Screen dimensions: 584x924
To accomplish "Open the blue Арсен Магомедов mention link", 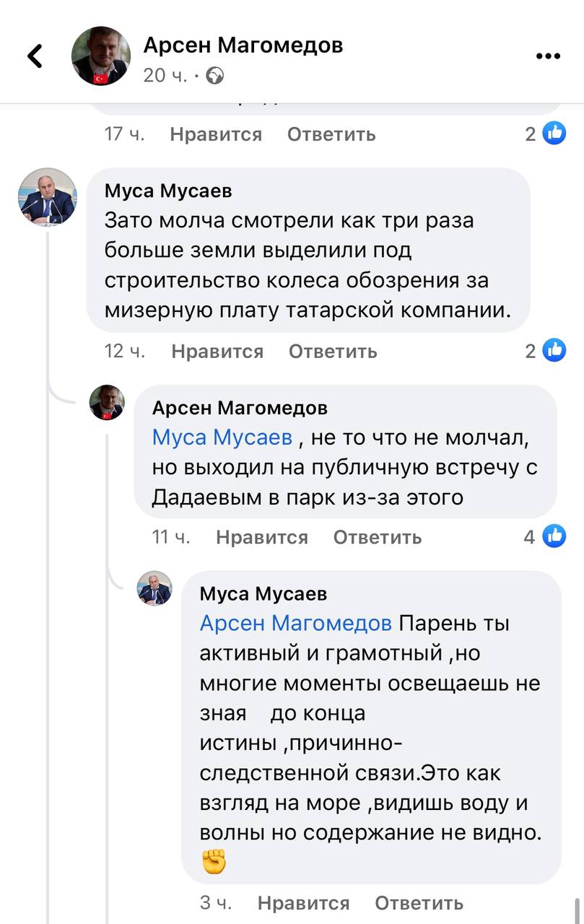I will (x=295, y=623).
